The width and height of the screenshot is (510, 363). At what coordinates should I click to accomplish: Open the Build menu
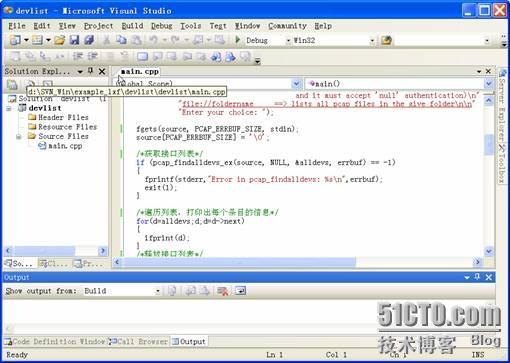click(x=132, y=26)
